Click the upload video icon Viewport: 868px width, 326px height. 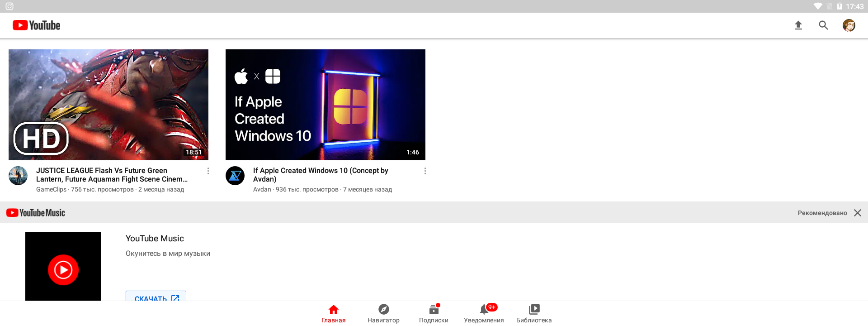(798, 25)
